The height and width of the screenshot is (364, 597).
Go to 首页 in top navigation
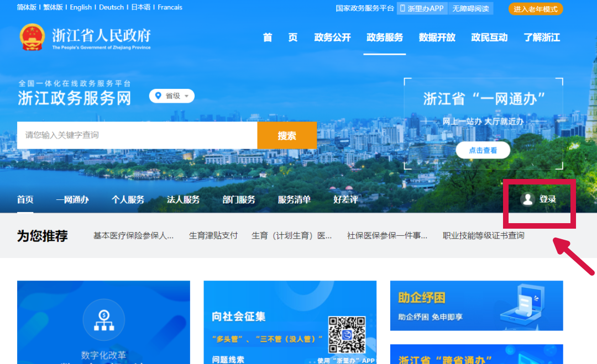click(280, 37)
